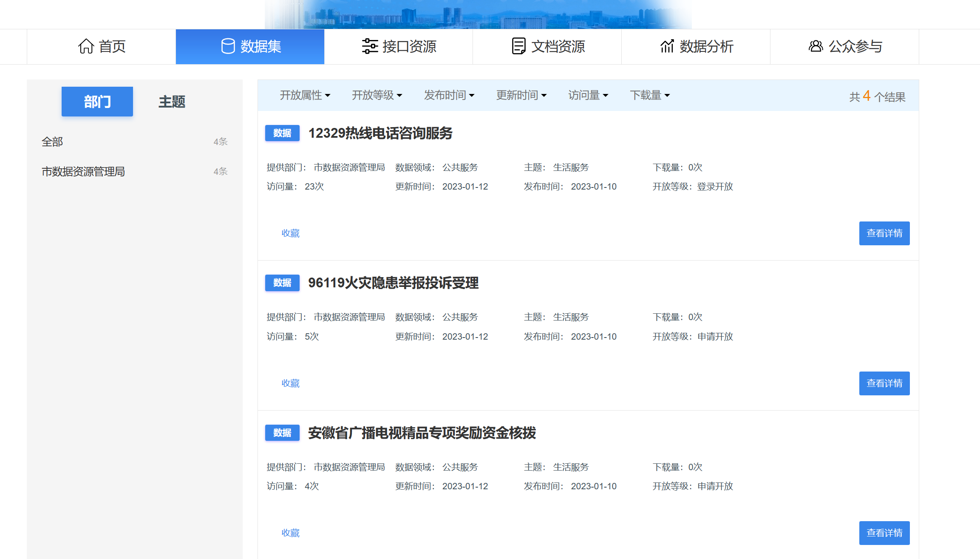Click 查看详情 for 12329热线电话咨询服务

[x=884, y=233]
